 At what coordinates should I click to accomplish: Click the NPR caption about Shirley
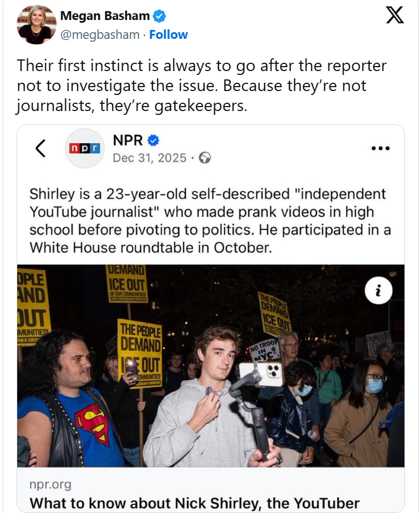[x=207, y=220]
